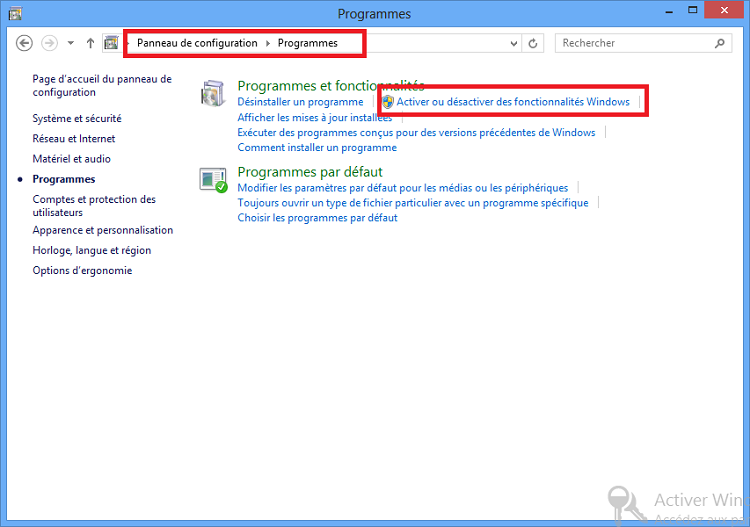Click 'Modifier les paramètres par défaut pour les médias'
750x527 pixels.
[x=403, y=188]
